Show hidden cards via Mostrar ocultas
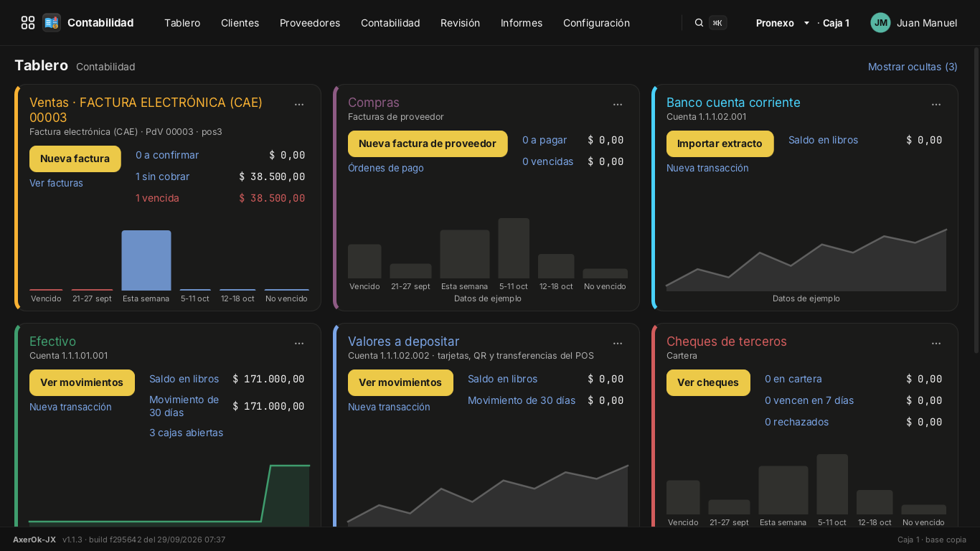This screenshot has width=980, height=551. point(913,67)
